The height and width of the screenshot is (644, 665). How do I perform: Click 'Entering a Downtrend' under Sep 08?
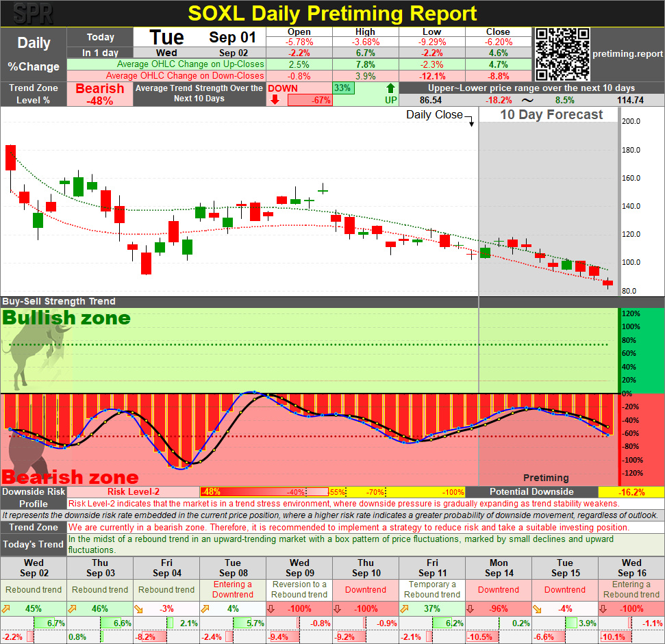[x=233, y=589]
